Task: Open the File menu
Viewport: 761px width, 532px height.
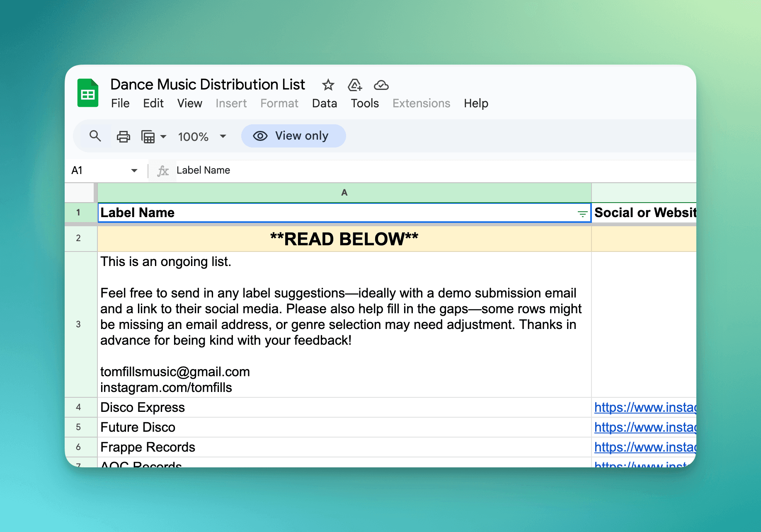Action: click(x=120, y=103)
